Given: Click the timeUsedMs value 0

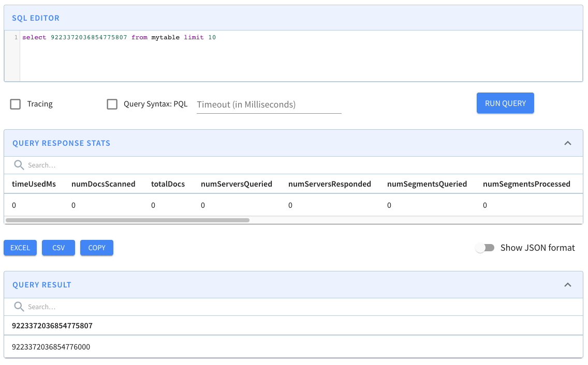Looking at the screenshot, I should coord(14,205).
